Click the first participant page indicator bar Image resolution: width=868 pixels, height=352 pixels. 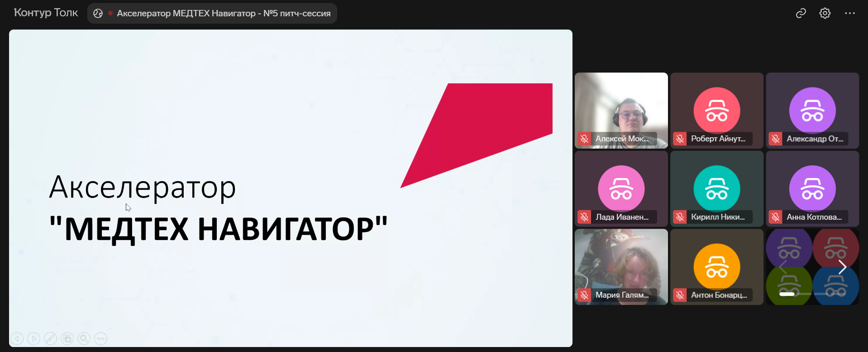pos(787,294)
